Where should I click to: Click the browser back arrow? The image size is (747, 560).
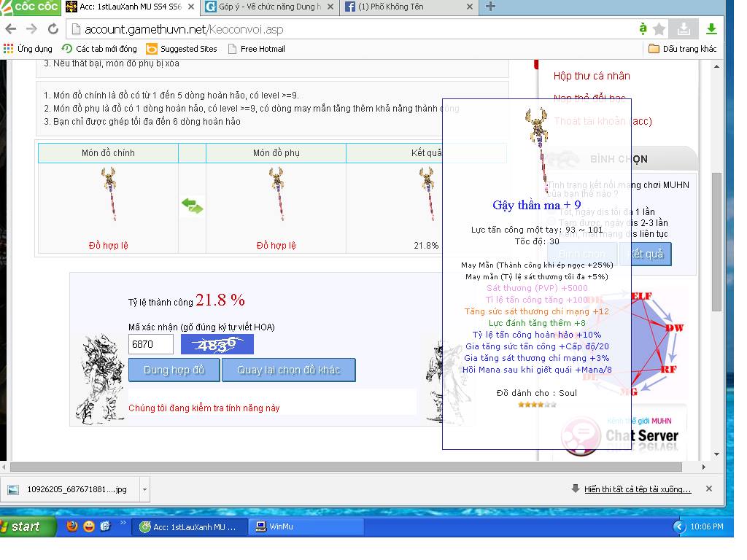(10, 29)
